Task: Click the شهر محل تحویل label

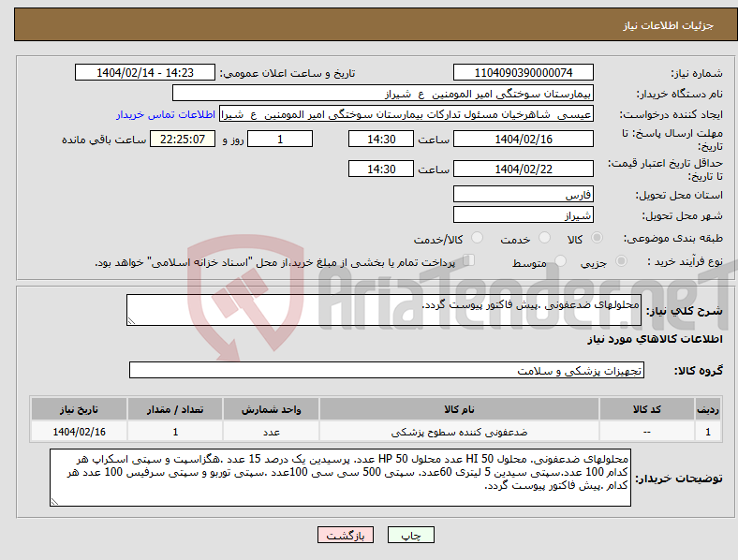Action: click(683, 215)
